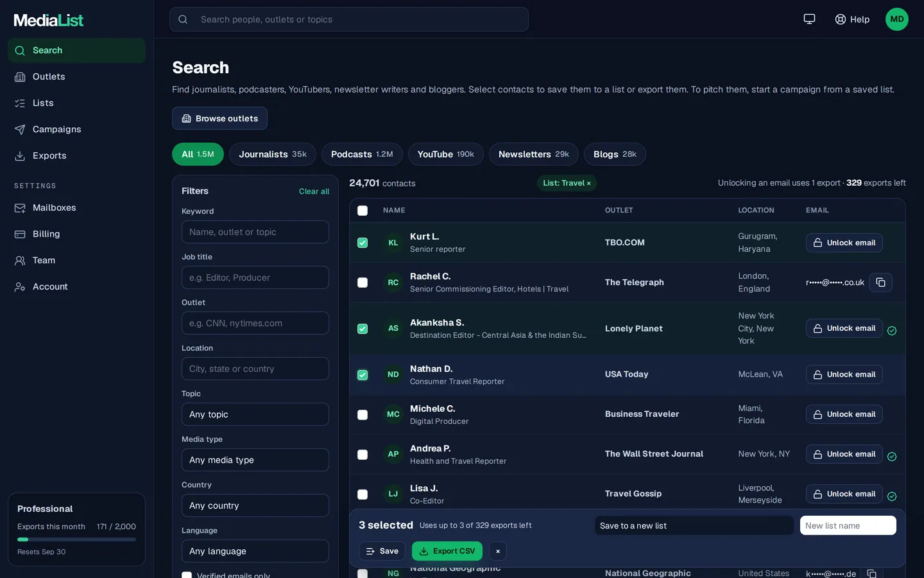Open the Any topic dropdown
The width and height of the screenshot is (924, 578).
[255, 414]
